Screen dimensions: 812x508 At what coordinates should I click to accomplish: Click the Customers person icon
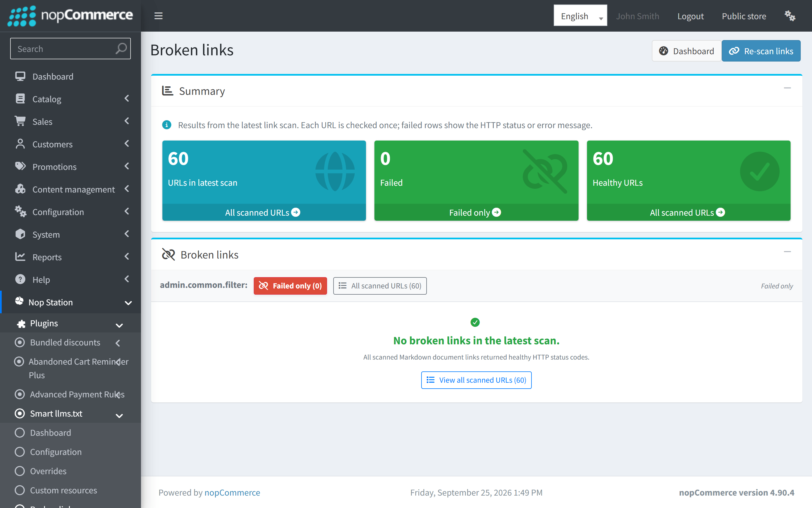[x=20, y=144]
